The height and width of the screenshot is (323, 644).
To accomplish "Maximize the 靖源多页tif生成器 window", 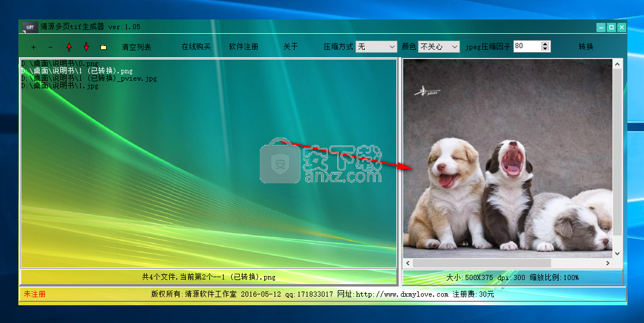I will tap(611, 27).
